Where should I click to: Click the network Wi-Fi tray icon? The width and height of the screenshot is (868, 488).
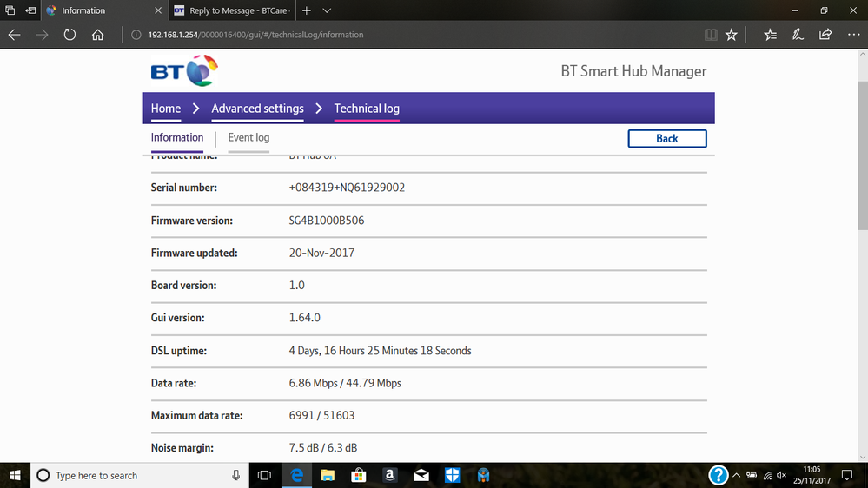point(767,475)
